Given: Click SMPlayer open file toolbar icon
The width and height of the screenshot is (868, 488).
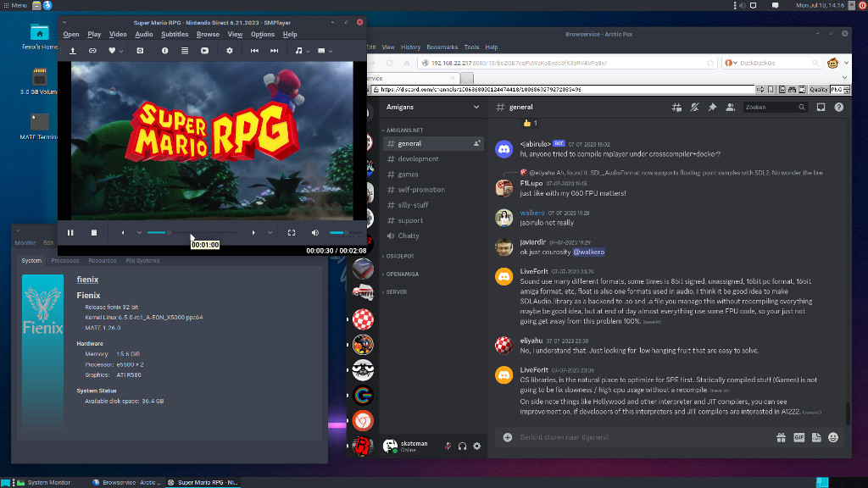Looking at the screenshot, I should (73, 51).
